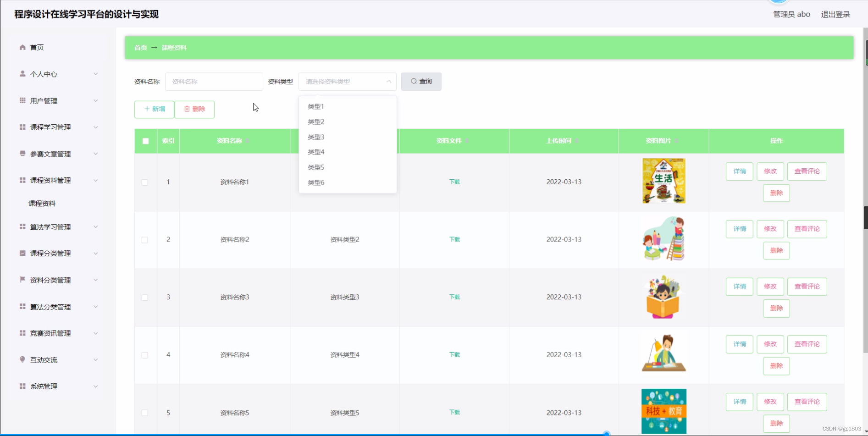
Task: Click the 生活 book cover thumbnail in row 1
Action: 663,181
